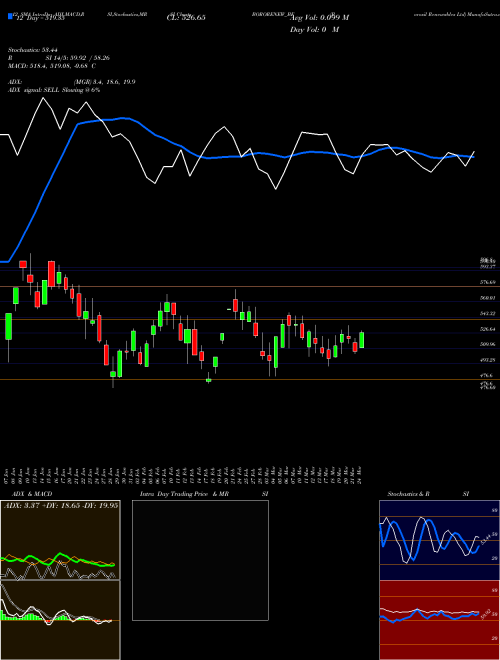Open the MACD histogram chart panel

point(60,620)
